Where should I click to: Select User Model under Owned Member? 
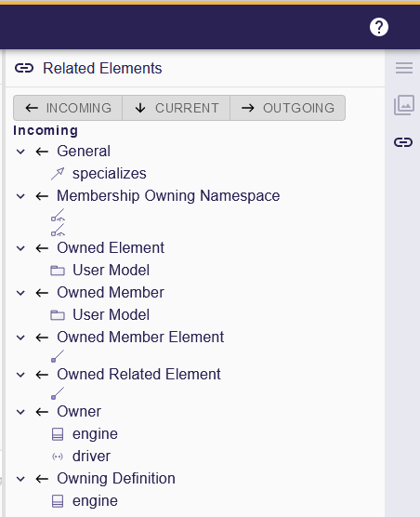111,314
